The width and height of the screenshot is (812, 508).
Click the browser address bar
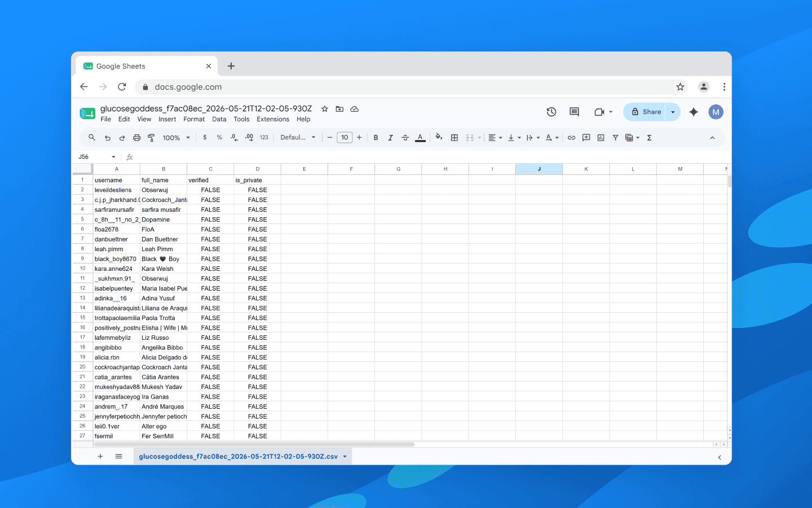pos(412,87)
